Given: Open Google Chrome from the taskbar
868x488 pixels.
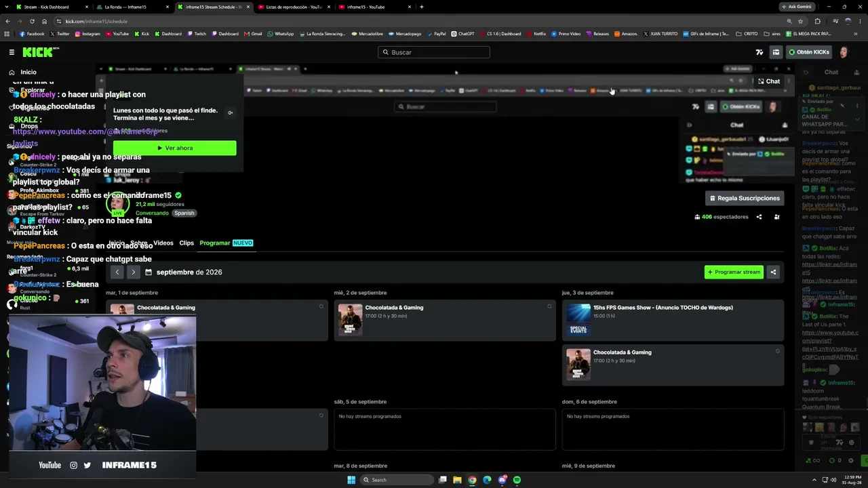Looking at the screenshot, I should pyautogui.click(x=472, y=480).
